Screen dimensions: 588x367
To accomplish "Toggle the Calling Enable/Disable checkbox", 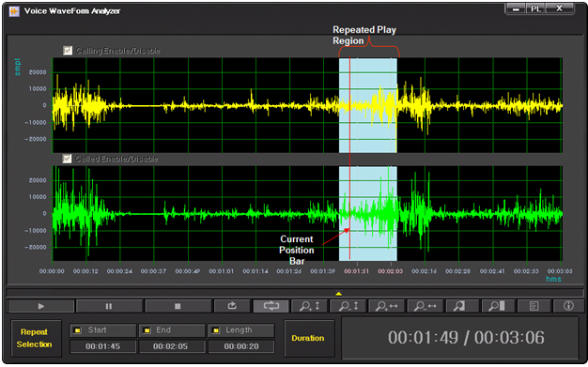I will coord(68,51).
